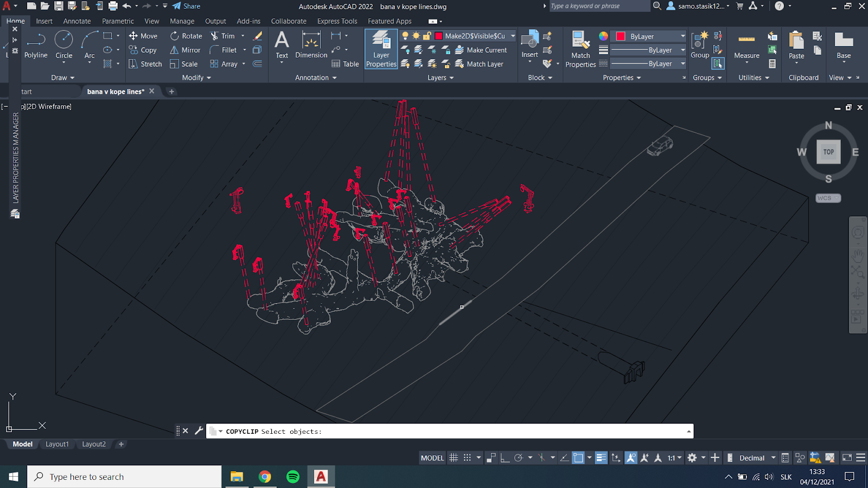Click the Copy tool in Modify panel

(x=143, y=50)
